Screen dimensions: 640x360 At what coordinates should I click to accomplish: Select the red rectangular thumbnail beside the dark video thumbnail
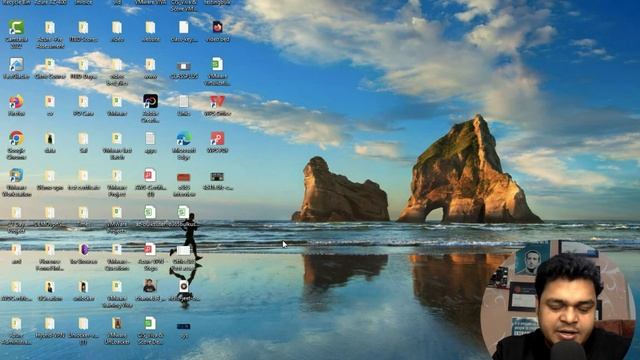pos(184,177)
